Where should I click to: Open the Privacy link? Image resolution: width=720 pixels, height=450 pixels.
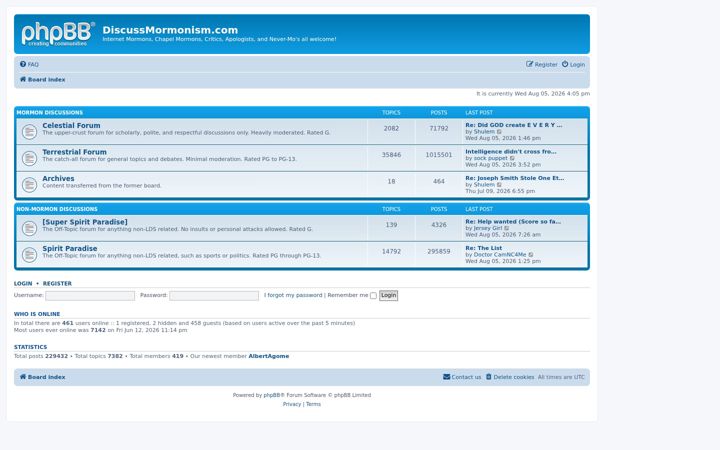coord(292,405)
